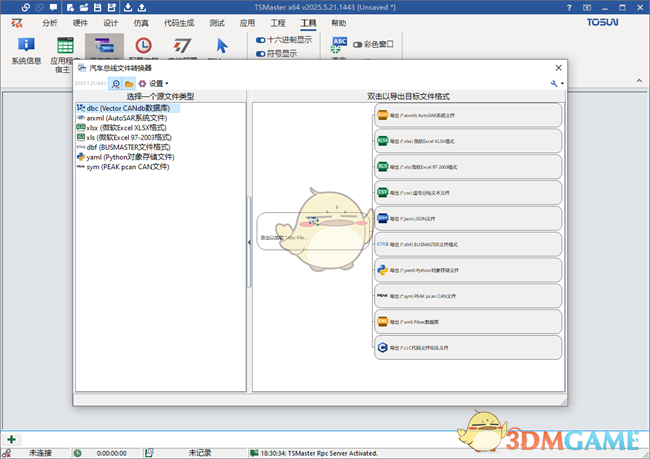Click the ABC language ribbon icon
The image size is (650, 459).
pos(339,44)
